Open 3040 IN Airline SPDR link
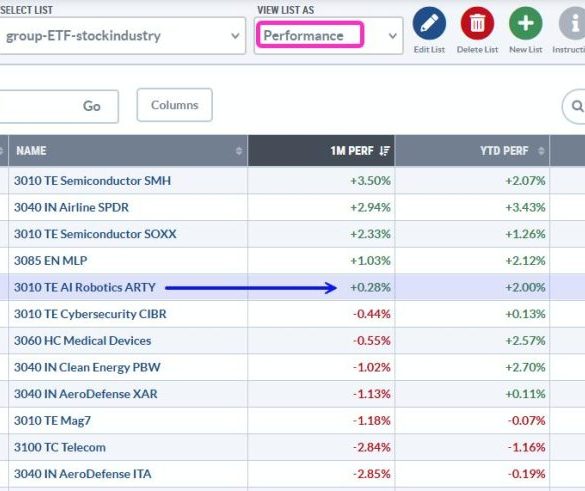This screenshot has width=585, height=491. [71, 207]
